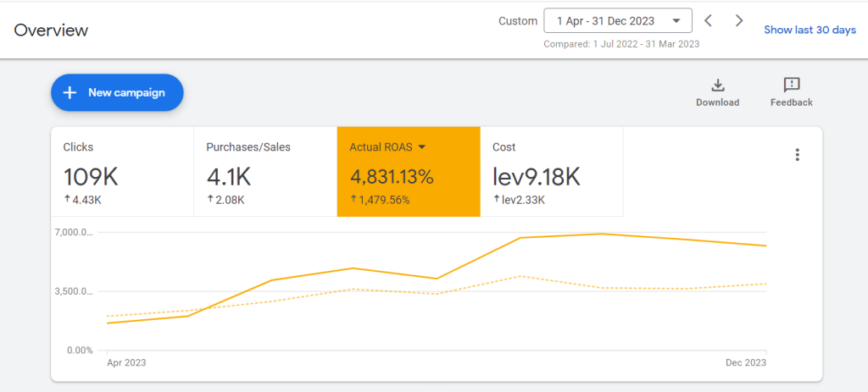868x392 pixels.
Task: Go to next date range arrow
Action: [738, 21]
